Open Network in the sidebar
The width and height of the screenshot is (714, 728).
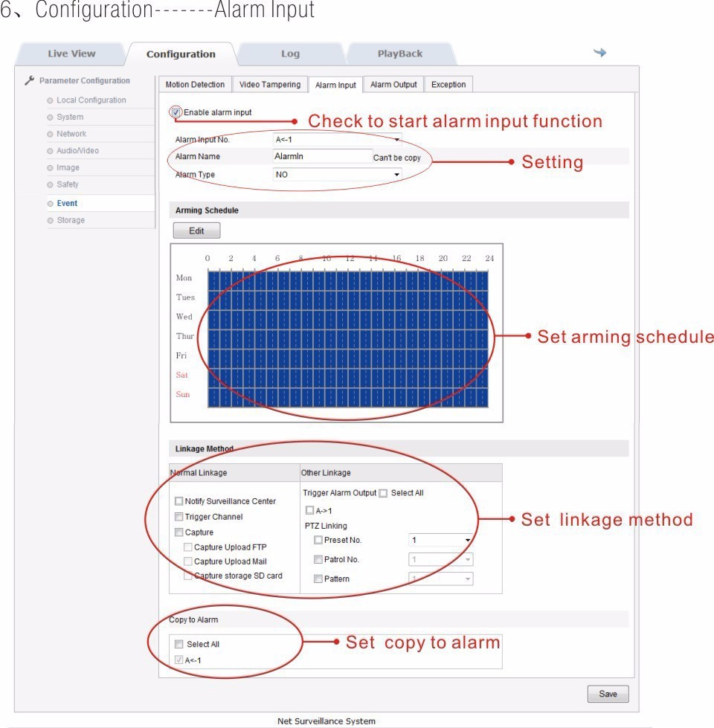click(71, 134)
